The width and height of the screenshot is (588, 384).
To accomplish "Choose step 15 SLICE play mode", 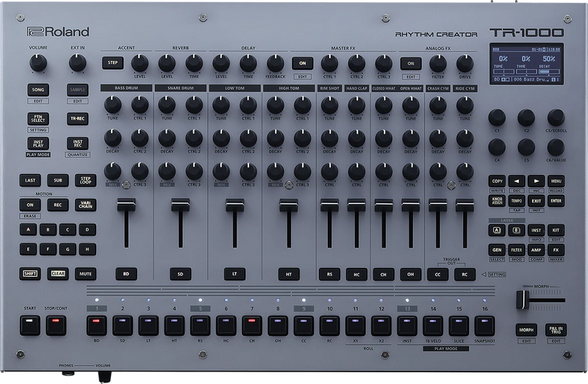I will (x=459, y=325).
